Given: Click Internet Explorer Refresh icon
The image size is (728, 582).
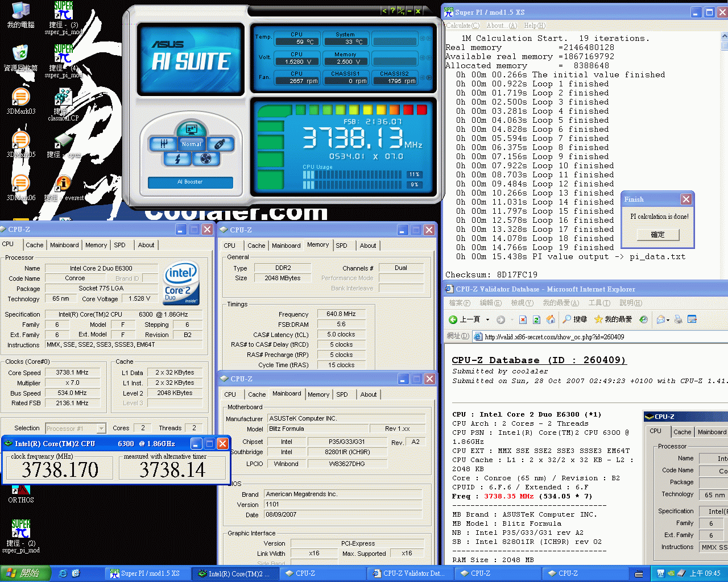Looking at the screenshot, I should (536, 319).
